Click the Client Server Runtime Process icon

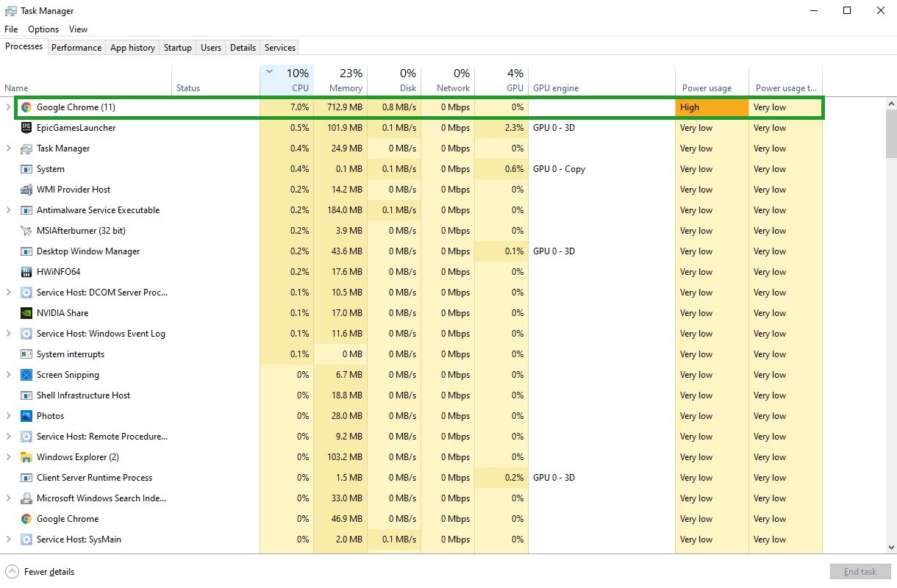coord(26,478)
